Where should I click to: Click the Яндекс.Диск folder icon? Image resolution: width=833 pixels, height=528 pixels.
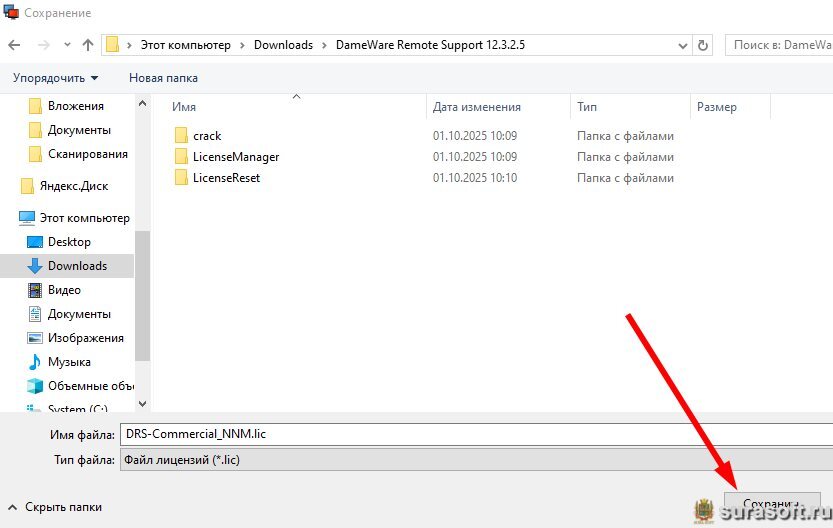tap(27, 186)
